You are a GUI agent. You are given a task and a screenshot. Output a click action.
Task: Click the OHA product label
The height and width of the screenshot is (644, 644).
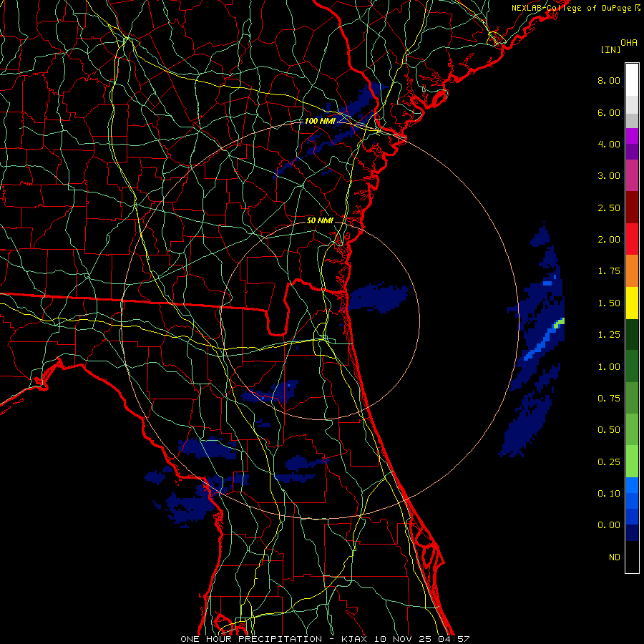(629, 43)
